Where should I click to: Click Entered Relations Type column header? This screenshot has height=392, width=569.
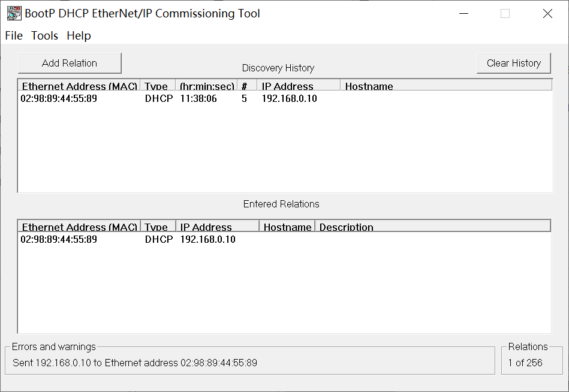(x=157, y=227)
